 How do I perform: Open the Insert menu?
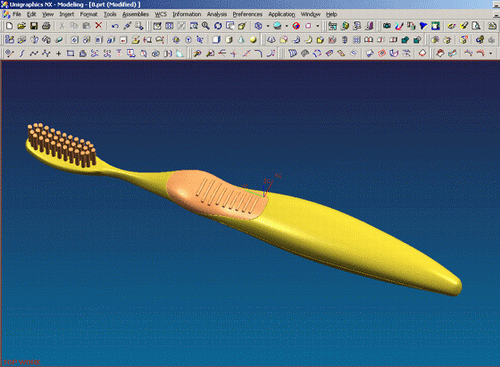coord(67,14)
